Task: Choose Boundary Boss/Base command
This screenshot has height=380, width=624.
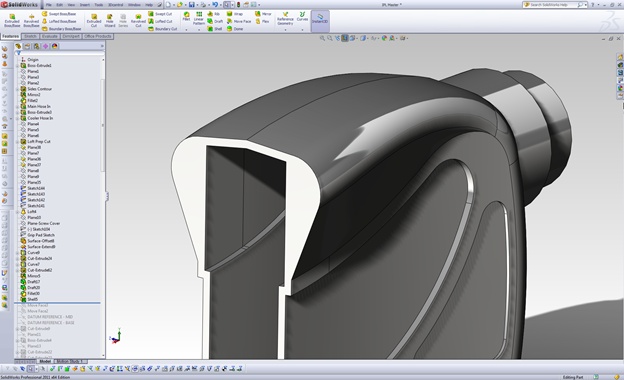Action: coord(61,29)
